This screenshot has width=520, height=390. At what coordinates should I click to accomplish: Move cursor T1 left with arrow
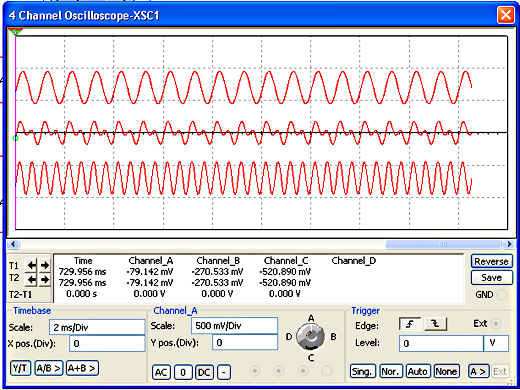(x=31, y=265)
